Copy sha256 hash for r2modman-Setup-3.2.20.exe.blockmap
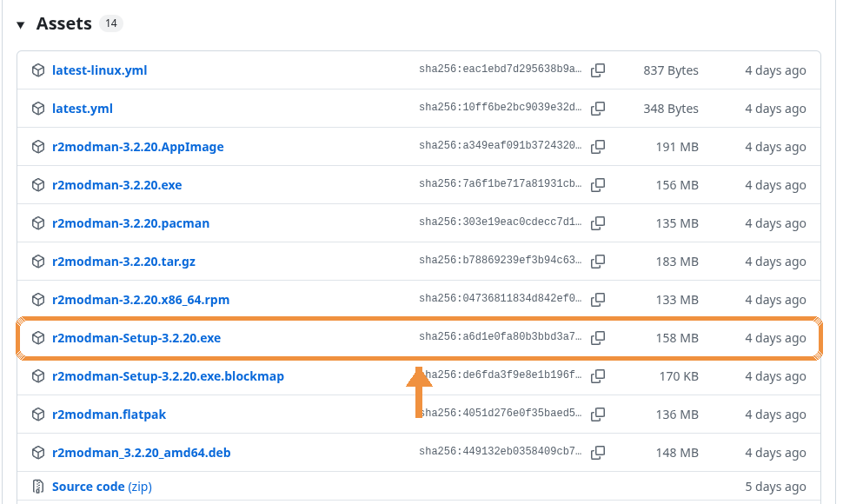843x504 pixels. click(598, 376)
